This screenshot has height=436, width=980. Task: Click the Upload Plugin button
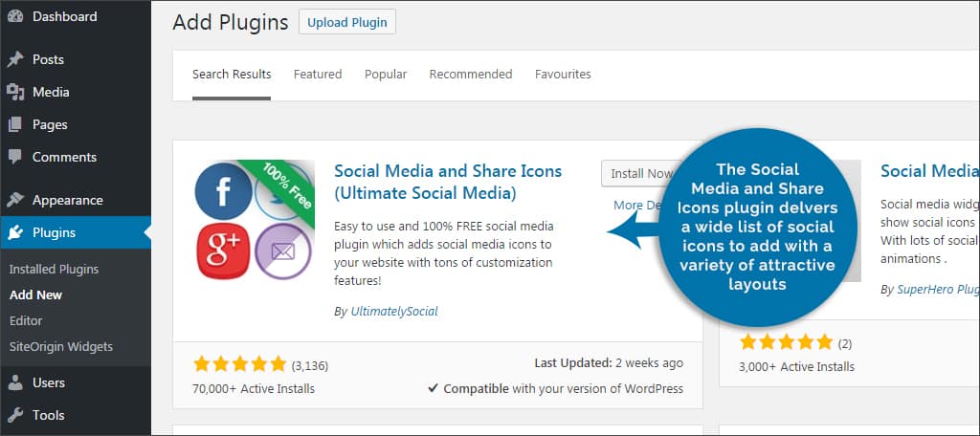click(346, 23)
